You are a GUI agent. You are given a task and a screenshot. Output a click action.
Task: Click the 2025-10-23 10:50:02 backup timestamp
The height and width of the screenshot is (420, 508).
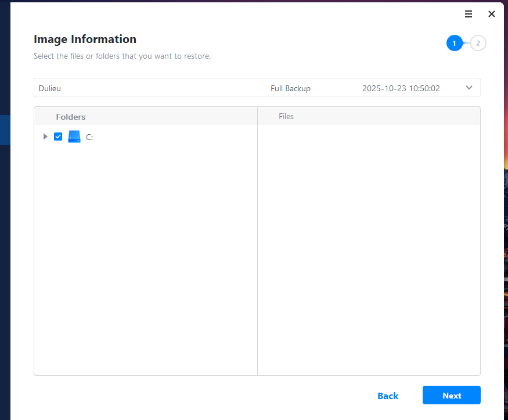[401, 89]
